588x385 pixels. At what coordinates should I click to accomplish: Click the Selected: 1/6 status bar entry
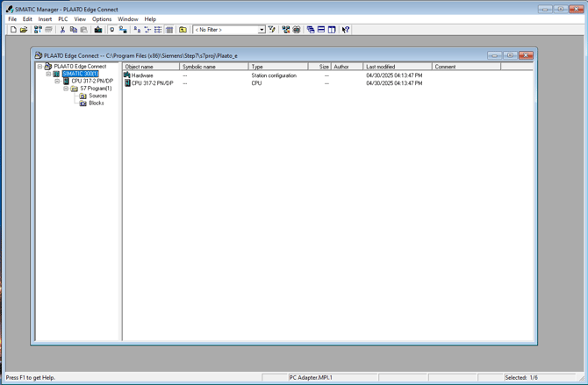coord(521,377)
